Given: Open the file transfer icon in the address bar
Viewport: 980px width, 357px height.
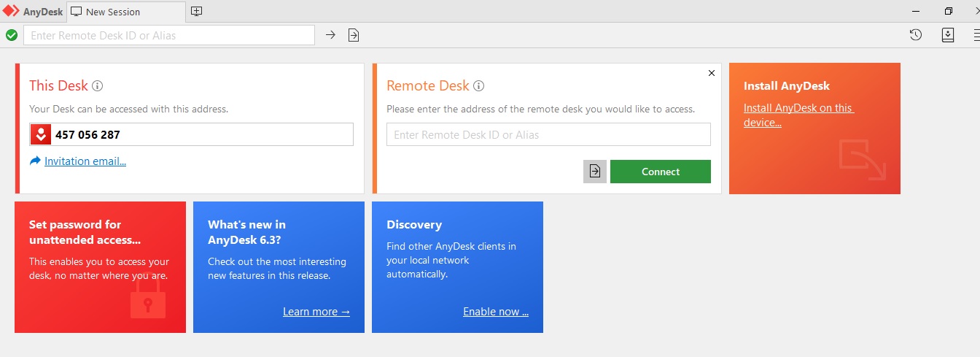Looking at the screenshot, I should [354, 35].
